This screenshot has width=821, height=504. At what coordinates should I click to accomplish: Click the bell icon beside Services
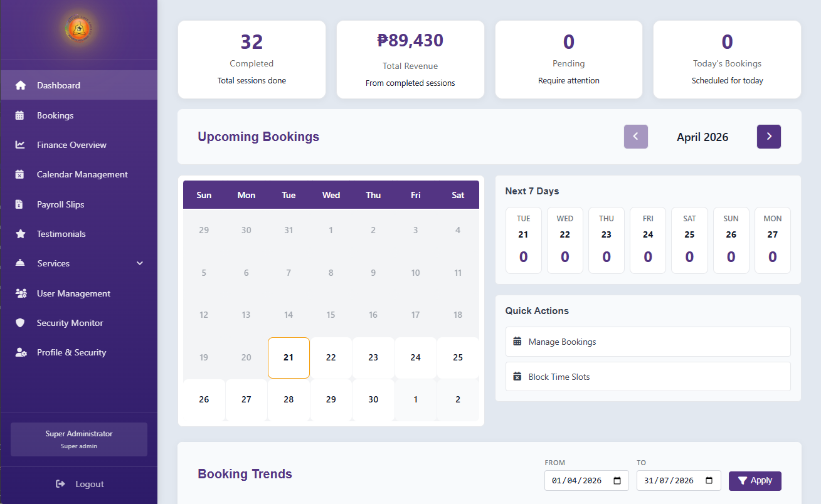20,263
